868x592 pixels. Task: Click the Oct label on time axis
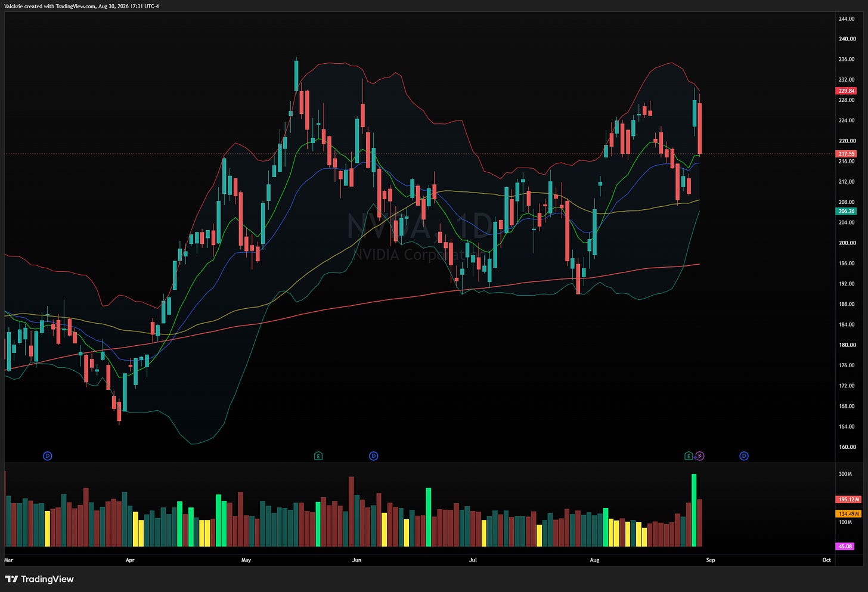tap(826, 560)
